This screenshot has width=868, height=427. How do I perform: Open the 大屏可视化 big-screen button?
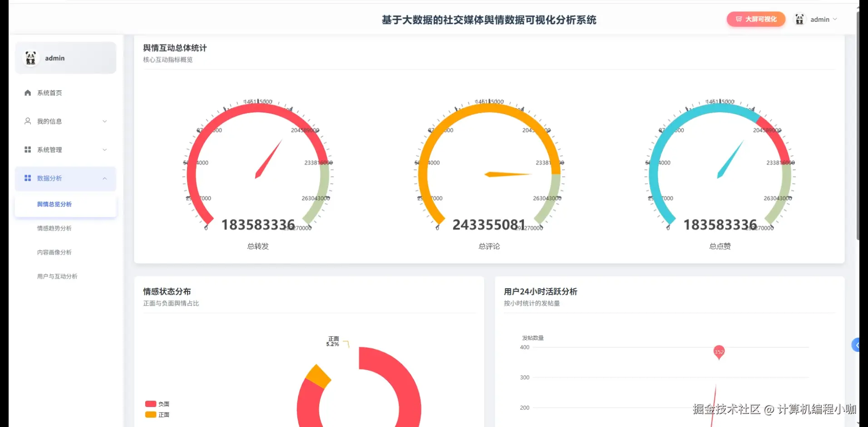coord(756,19)
